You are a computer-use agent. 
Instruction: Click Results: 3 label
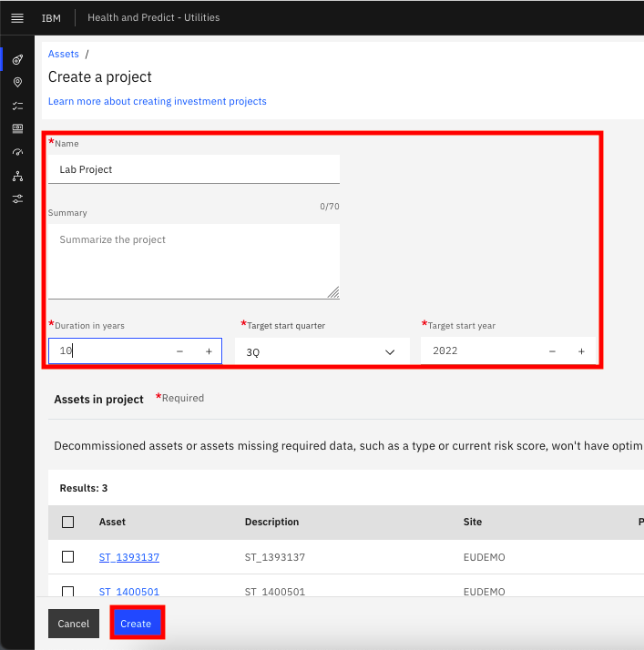tap(84, 488)
